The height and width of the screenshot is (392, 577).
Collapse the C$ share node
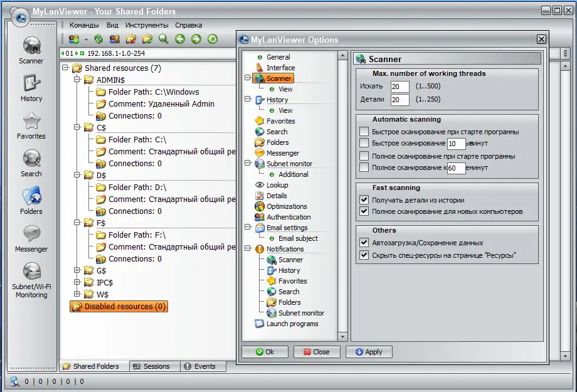point(77,127)
